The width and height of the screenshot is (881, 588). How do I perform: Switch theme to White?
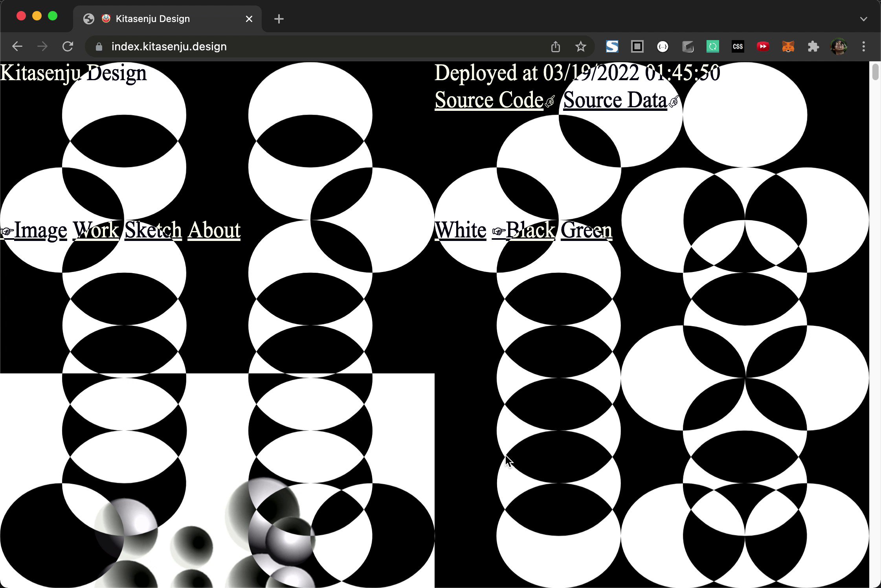(460, 230)
